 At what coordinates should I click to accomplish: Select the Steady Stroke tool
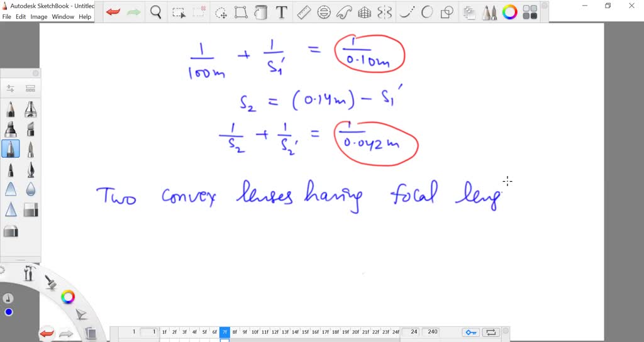point(407,13)
